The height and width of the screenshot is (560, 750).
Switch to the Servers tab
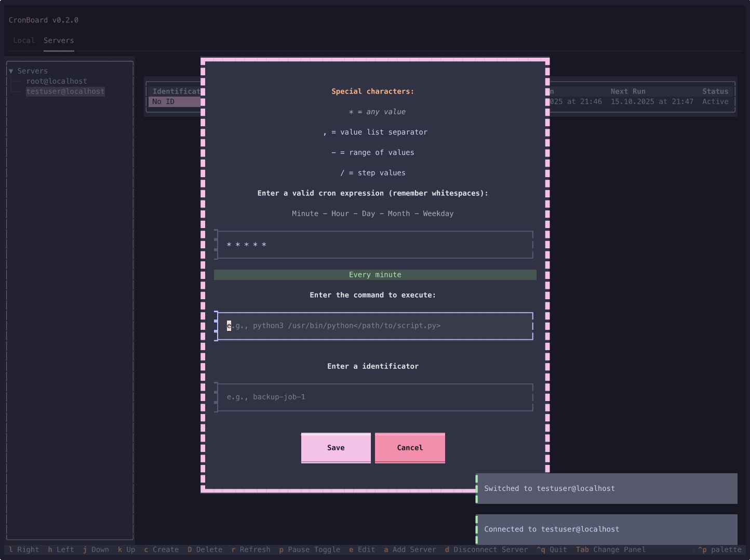point(59,40)
